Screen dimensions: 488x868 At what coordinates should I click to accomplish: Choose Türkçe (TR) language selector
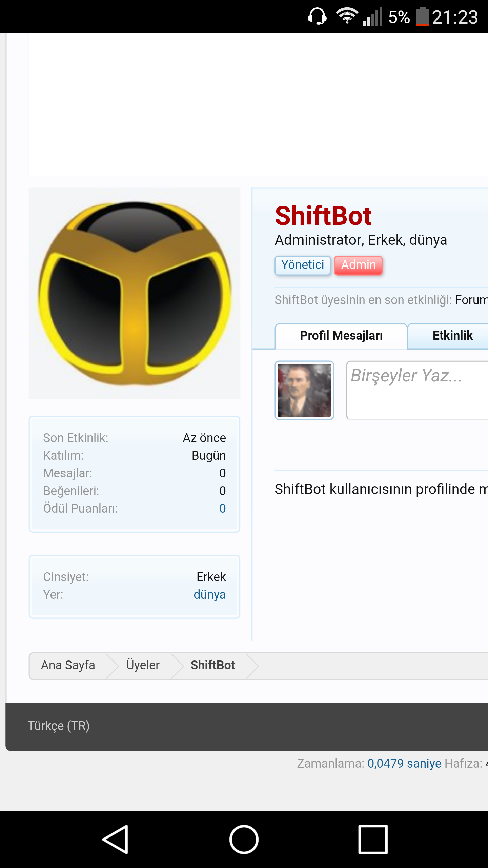coord(59,726)
